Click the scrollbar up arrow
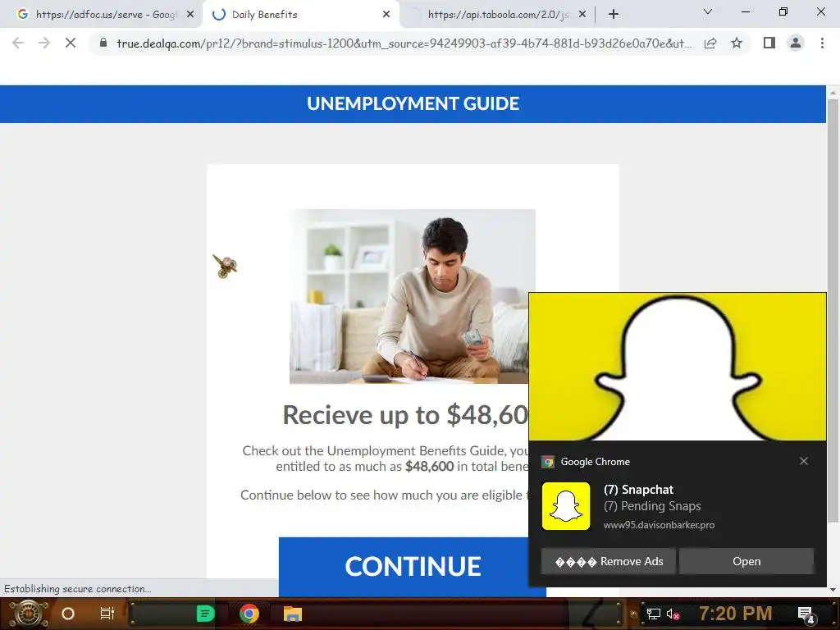This screenshot has width=840, height=630. pos(833,92)
